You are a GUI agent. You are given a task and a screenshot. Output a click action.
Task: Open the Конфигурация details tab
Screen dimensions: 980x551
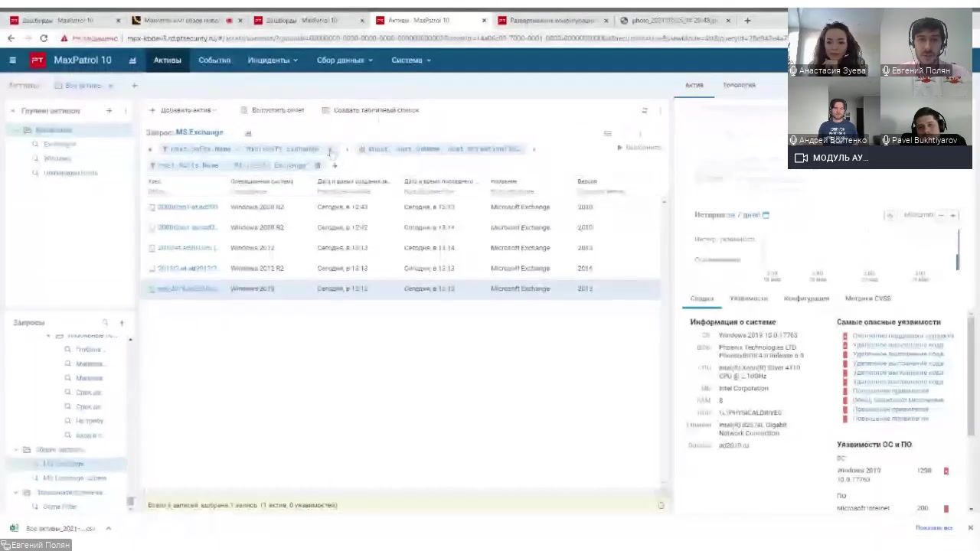(x=806, y=298)
